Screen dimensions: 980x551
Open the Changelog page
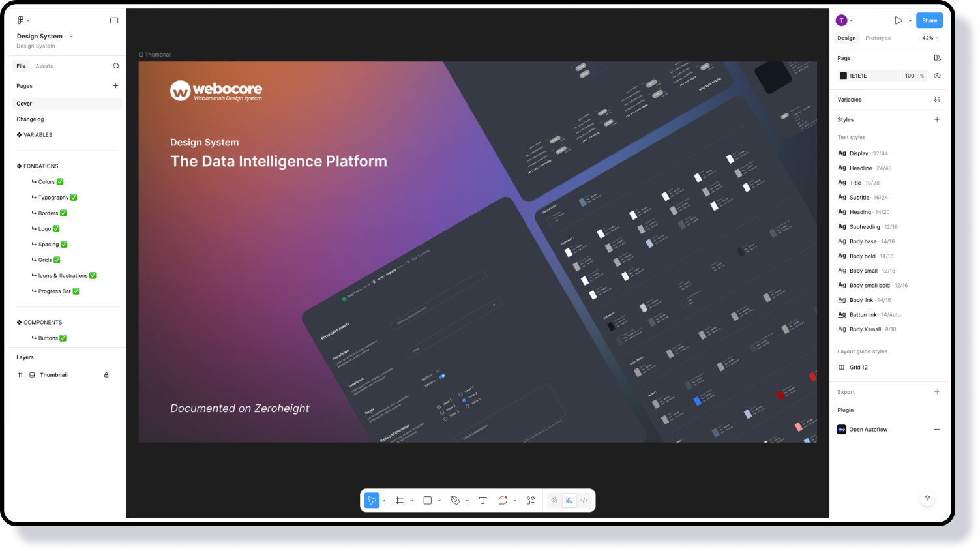[x=31, y=119]
